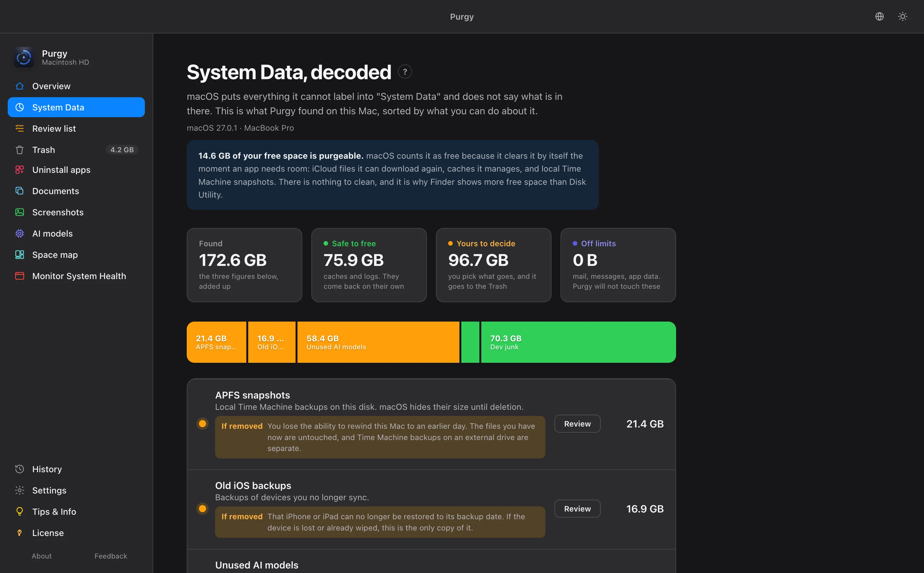
Task: Click the globe language icon in title bar
Action: click(879, 16)
